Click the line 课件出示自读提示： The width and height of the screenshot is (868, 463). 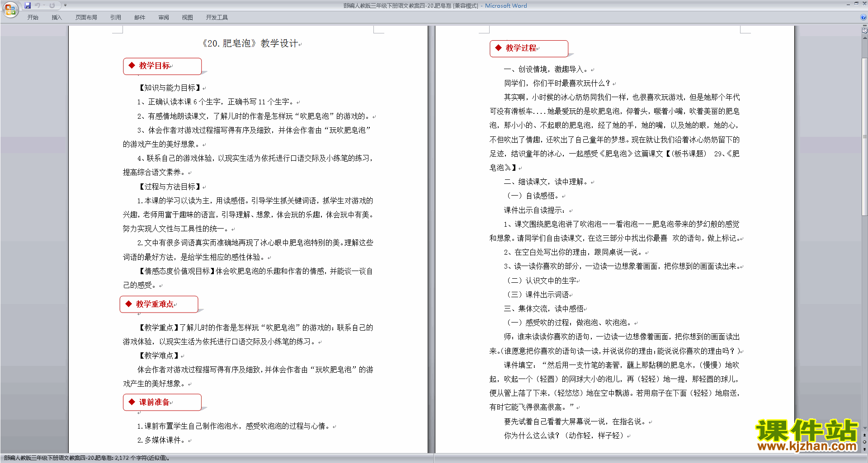538,210
